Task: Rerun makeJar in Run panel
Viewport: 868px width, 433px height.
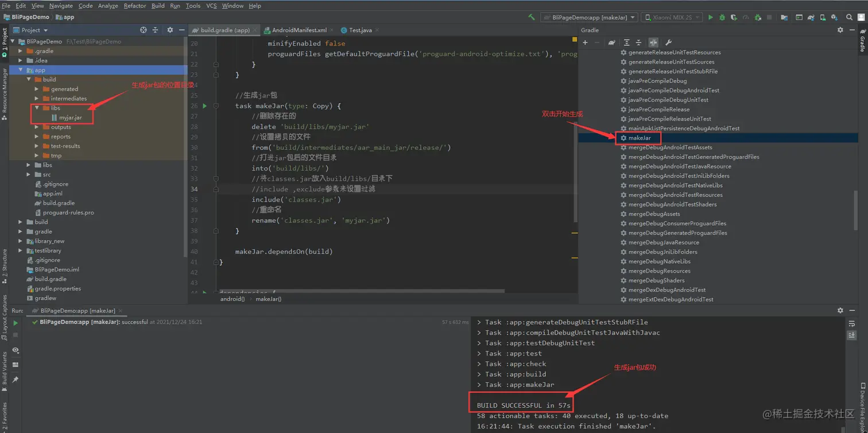Action: [15, 323]
